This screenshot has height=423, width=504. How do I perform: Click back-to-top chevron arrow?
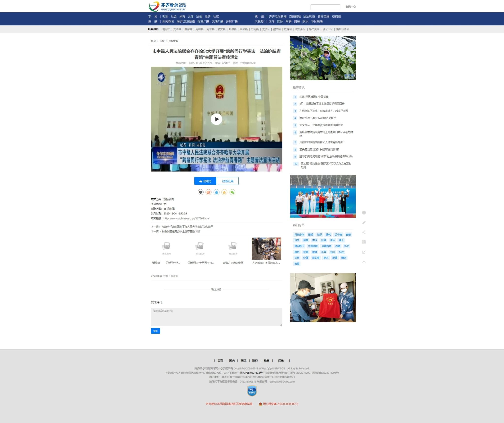[x=364, y=262]
